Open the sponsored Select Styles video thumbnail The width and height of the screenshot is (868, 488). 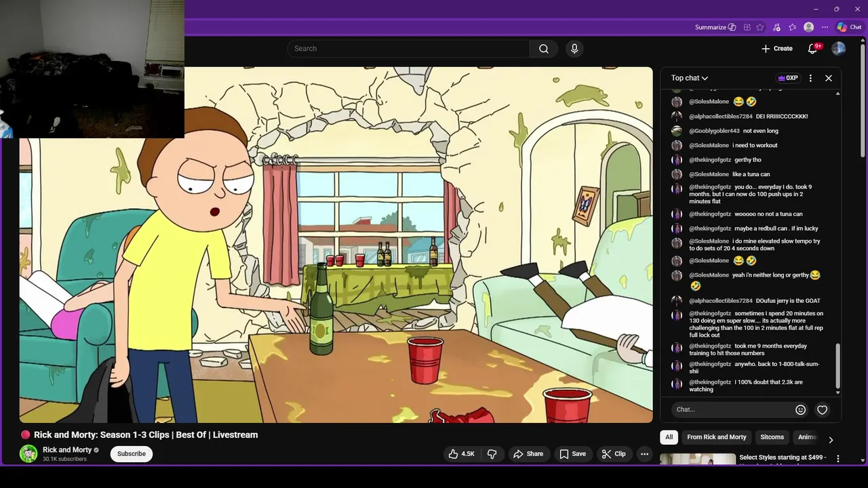coord(698,459)
